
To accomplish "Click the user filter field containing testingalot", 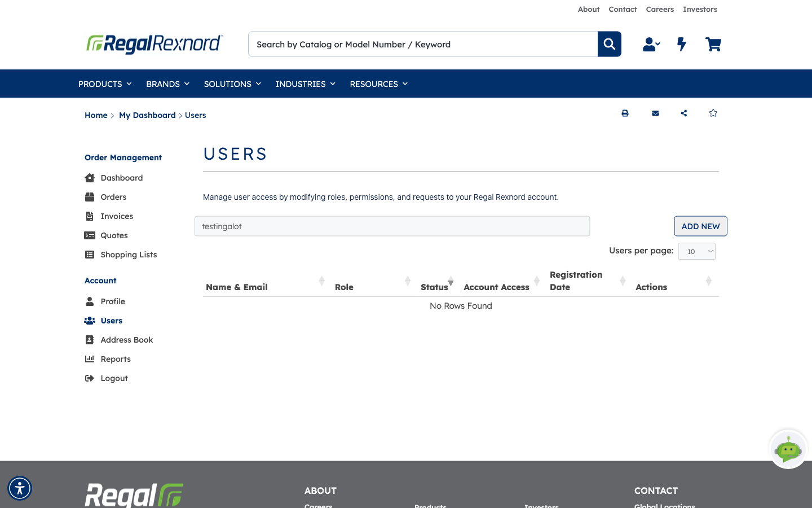I will [392, 226].
